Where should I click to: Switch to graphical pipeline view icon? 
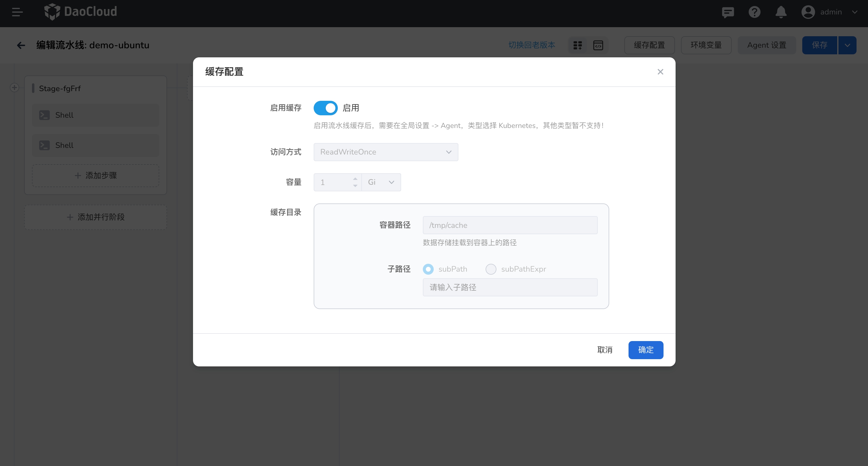(x=578, y=45)
